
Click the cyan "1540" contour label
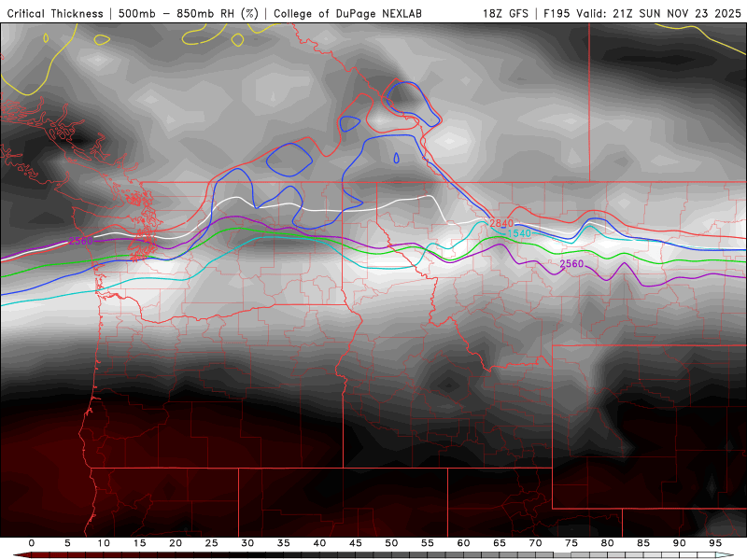519,233
